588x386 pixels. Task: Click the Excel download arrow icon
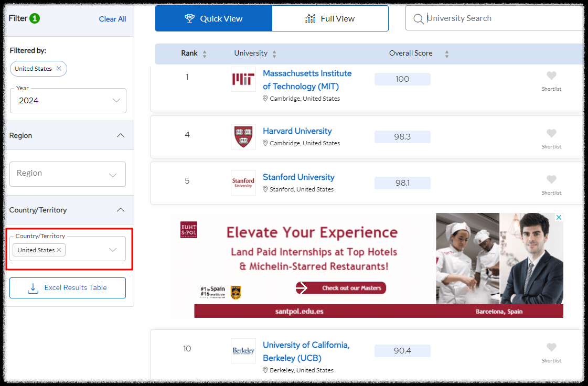33,288
